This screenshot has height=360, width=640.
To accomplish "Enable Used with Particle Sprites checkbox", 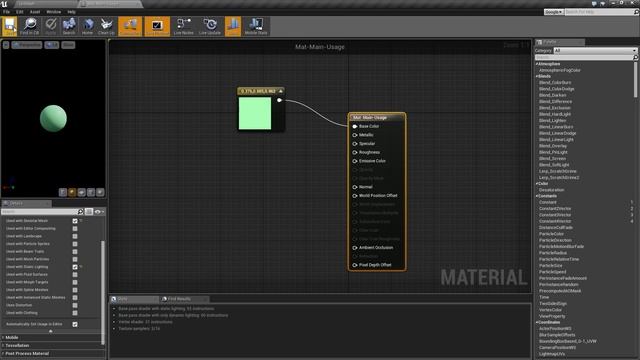I will (x=75, y=244).
